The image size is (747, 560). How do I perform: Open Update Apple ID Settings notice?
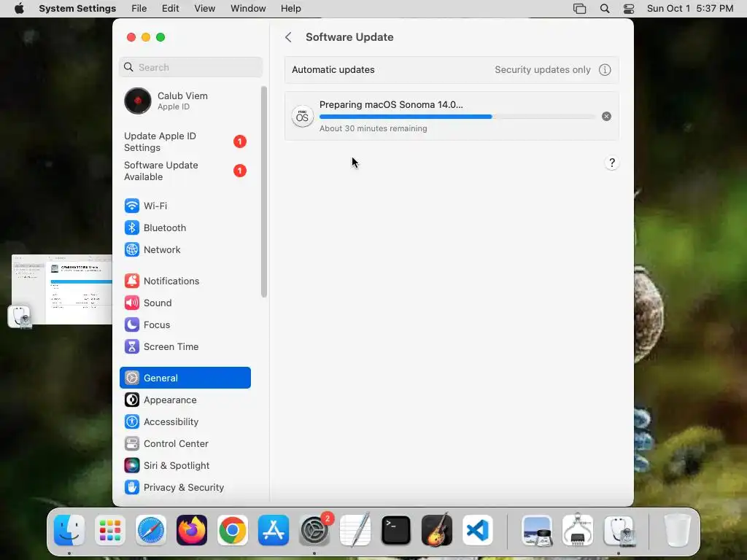(185, 142)
